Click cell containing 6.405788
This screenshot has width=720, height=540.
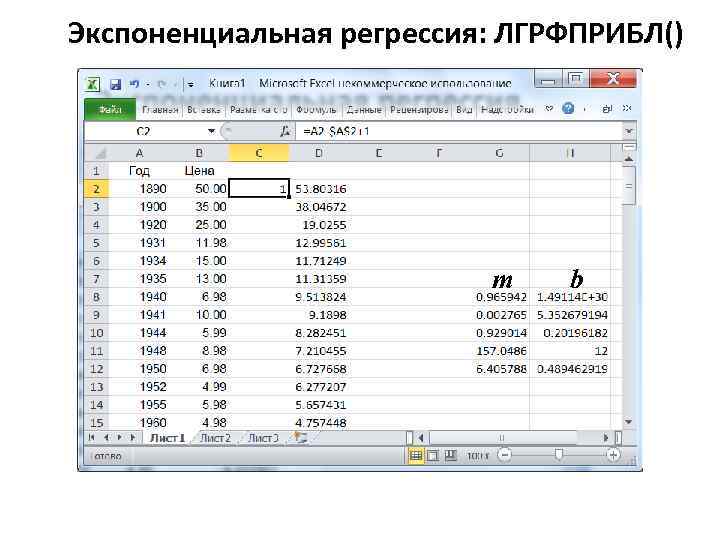coord(500,369)
